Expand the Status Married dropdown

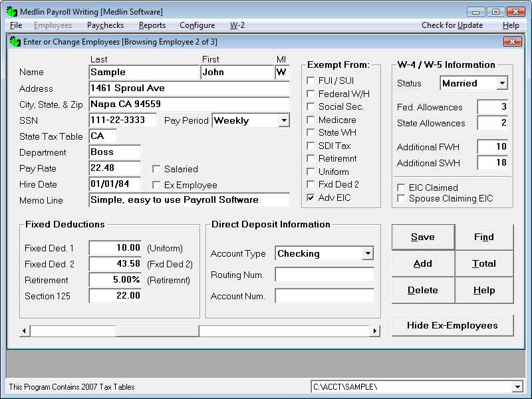pyautogui.click(x=502, y=83)
